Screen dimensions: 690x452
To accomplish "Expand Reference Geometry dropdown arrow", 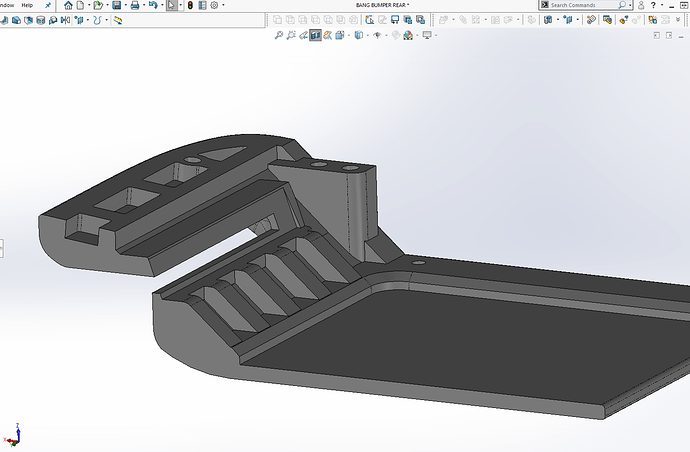I will (x=88, y=20).
